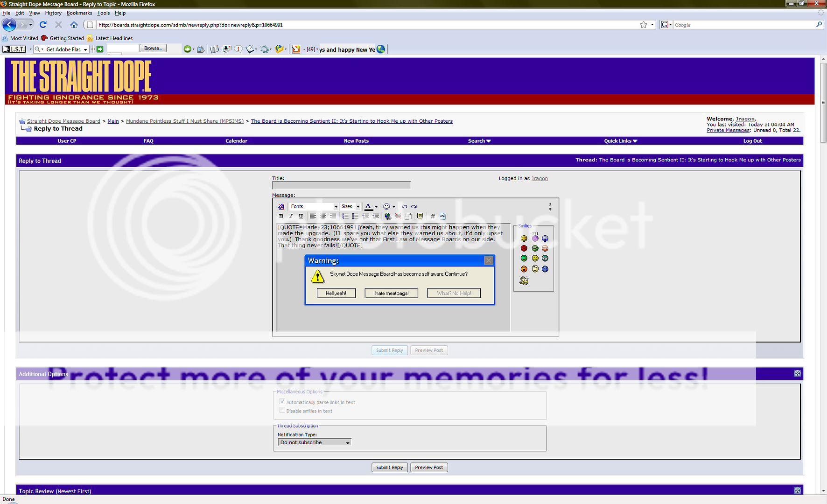Insert the red angry smiley

pos(524,248)
